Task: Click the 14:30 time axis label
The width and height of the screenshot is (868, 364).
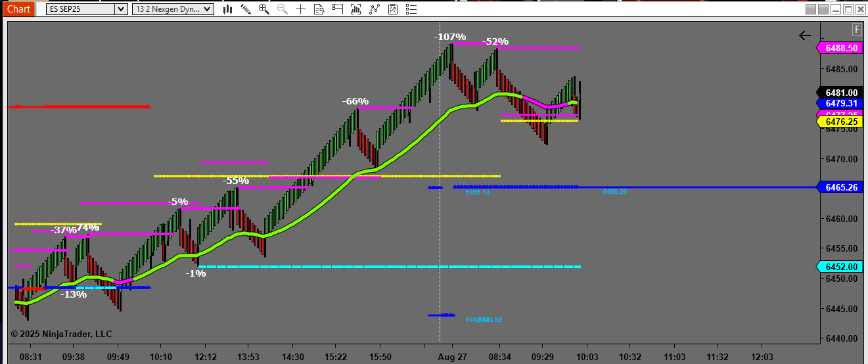Action: tap(292, 357)
